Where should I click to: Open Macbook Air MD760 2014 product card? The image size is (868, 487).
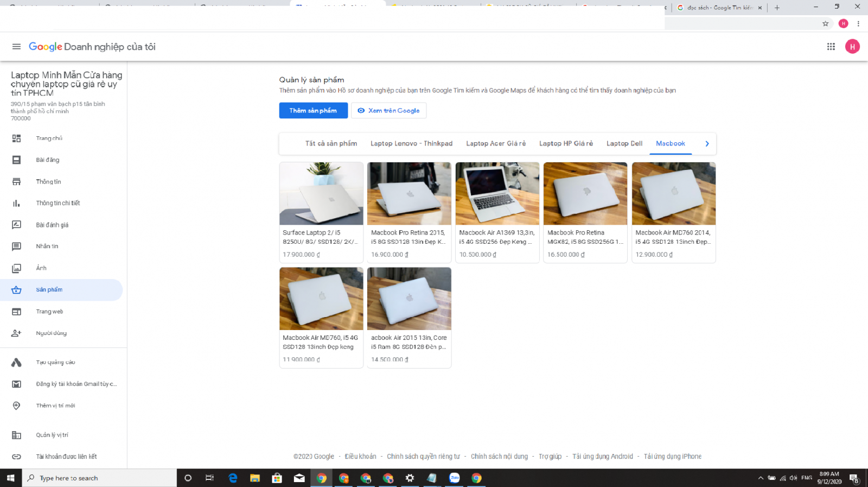674,212
